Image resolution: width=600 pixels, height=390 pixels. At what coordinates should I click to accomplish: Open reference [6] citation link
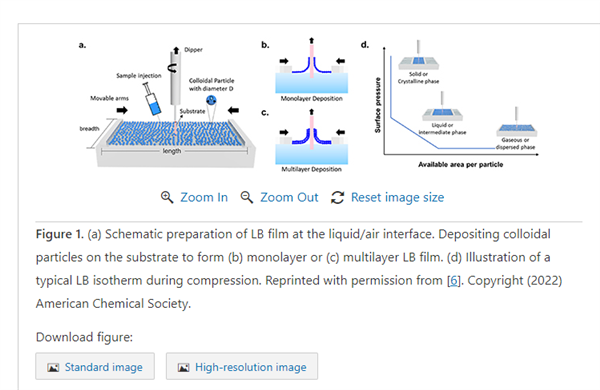pos(453,281)
